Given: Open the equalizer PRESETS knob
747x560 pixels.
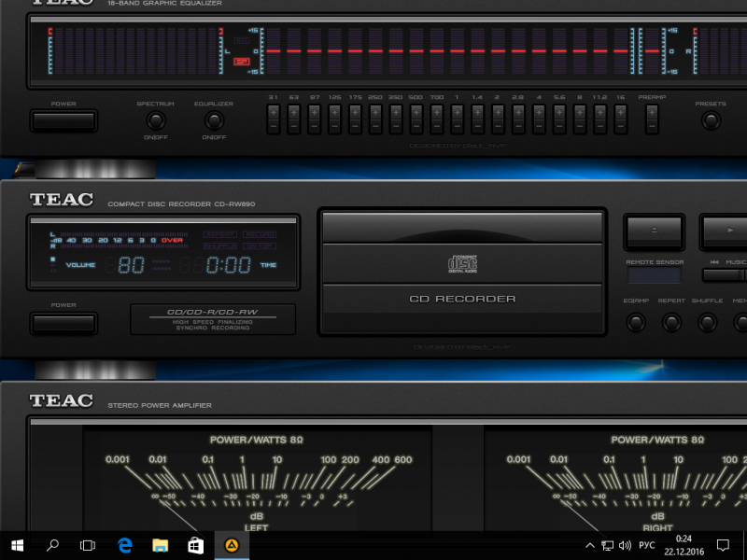Looking at the screenshot, I should (711, 120).
